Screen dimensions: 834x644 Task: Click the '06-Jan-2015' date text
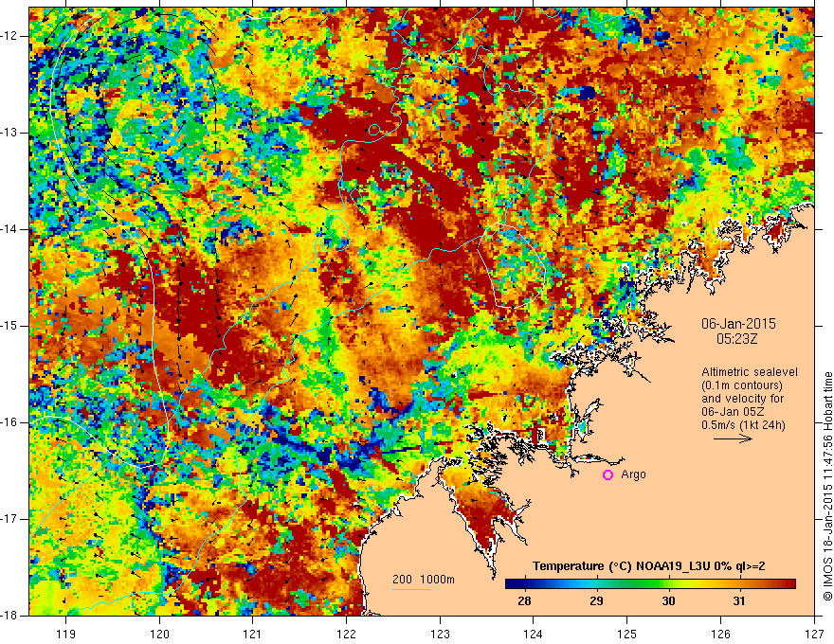(738, 324)
